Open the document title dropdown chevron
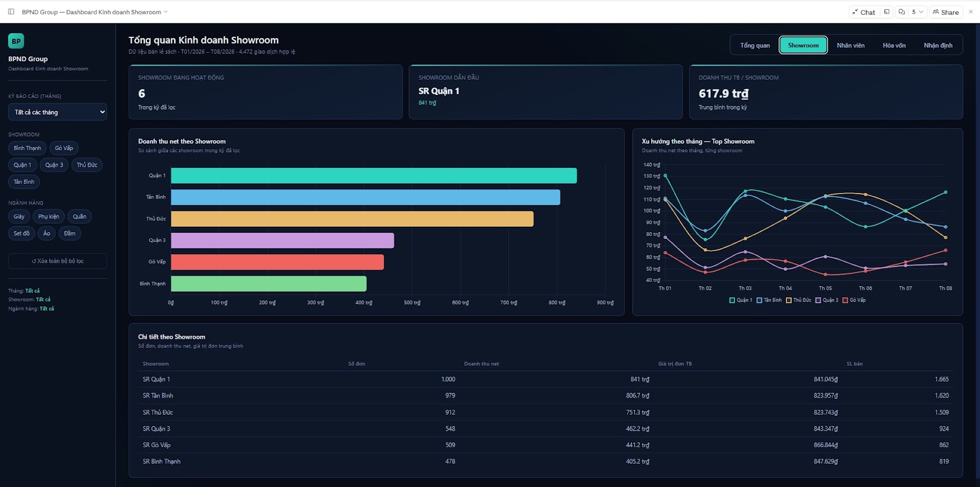 coord(165,12)
